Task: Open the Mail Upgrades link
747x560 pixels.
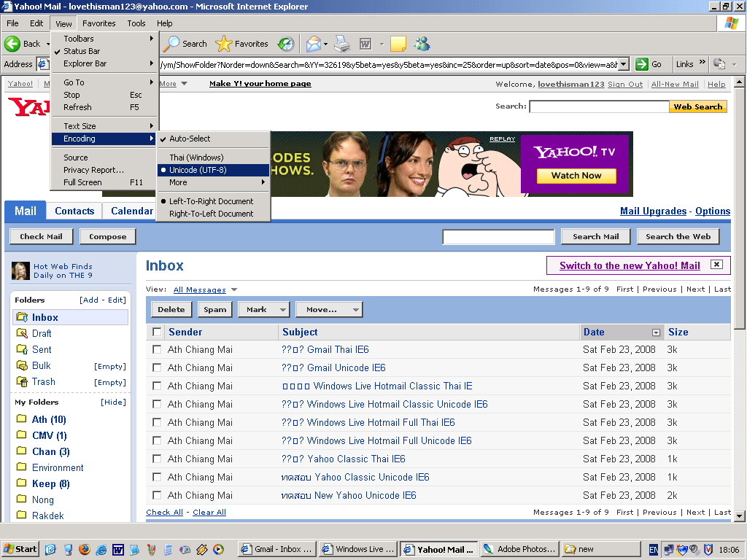Action: point(653,211)
